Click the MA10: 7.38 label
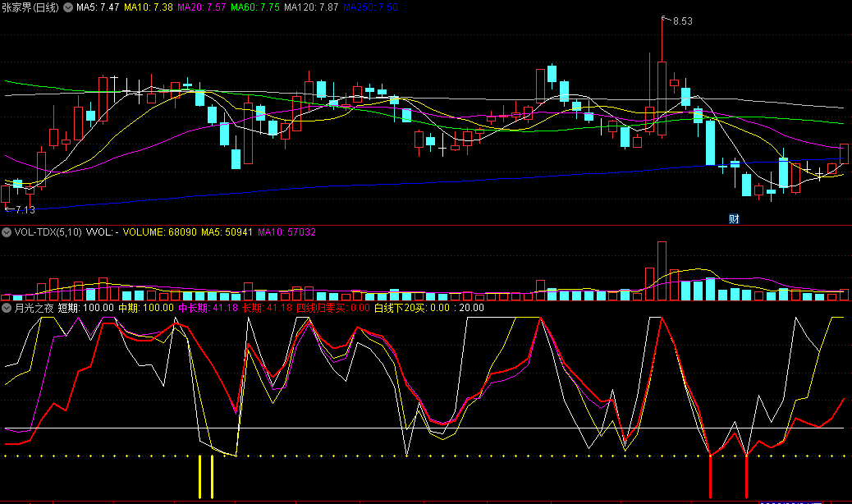Viewport: 852px width, 504px height. click(149, 7)
